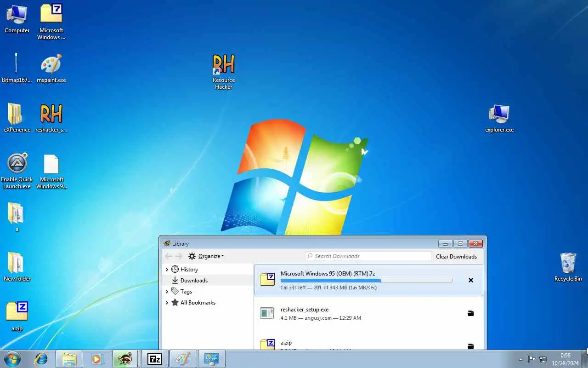Select Microsoft Windows 95 (OEM) (RTM).7z download entry
This screenshot has width=588, height=368.
pyautogui.click(x=369, y=280)
